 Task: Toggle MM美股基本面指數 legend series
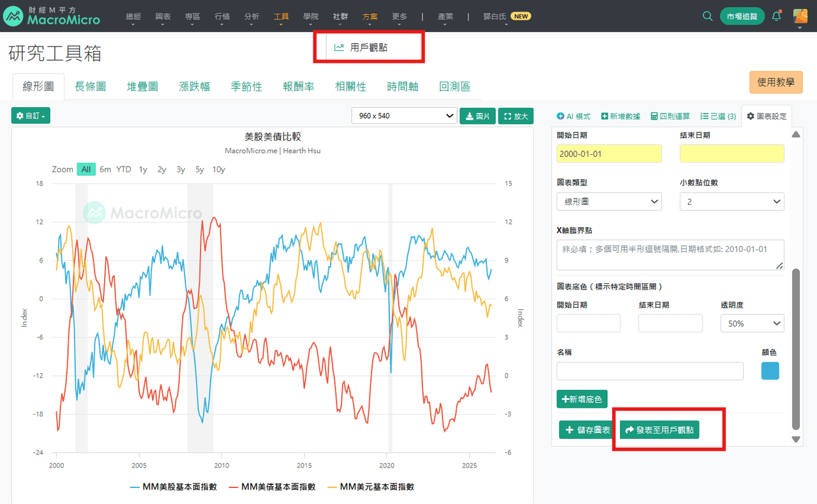tap(174, 487)
